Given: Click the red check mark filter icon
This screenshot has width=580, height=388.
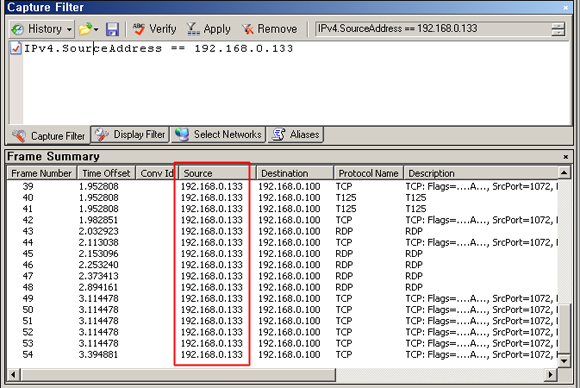Looking at the screenshot, I should (x=16, y=48).
